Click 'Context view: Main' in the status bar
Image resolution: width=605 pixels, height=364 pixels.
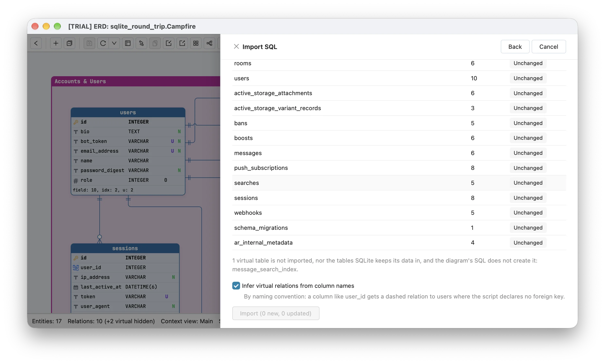click(x=187, y=321)
